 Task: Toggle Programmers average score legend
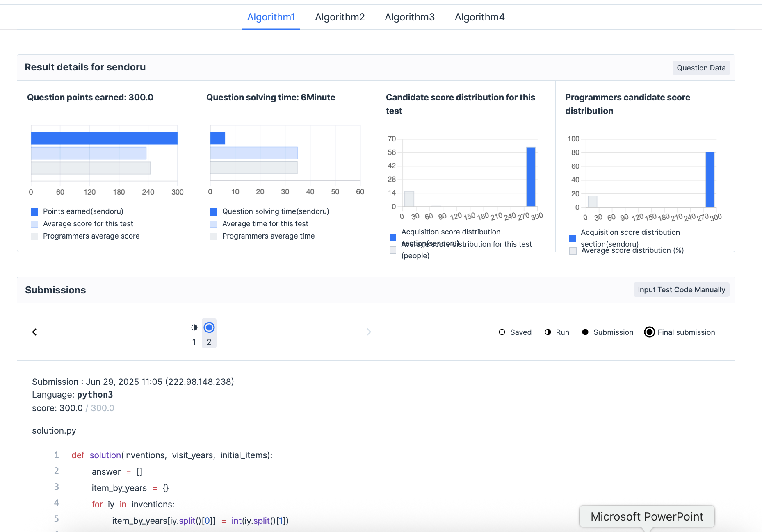click(x=34, y=236)
